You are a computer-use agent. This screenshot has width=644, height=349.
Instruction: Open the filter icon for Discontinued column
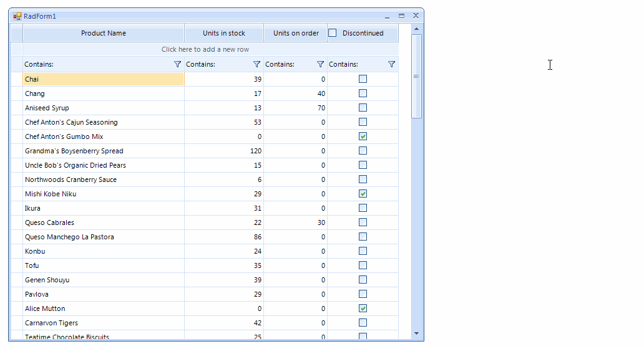coord(391,64)
